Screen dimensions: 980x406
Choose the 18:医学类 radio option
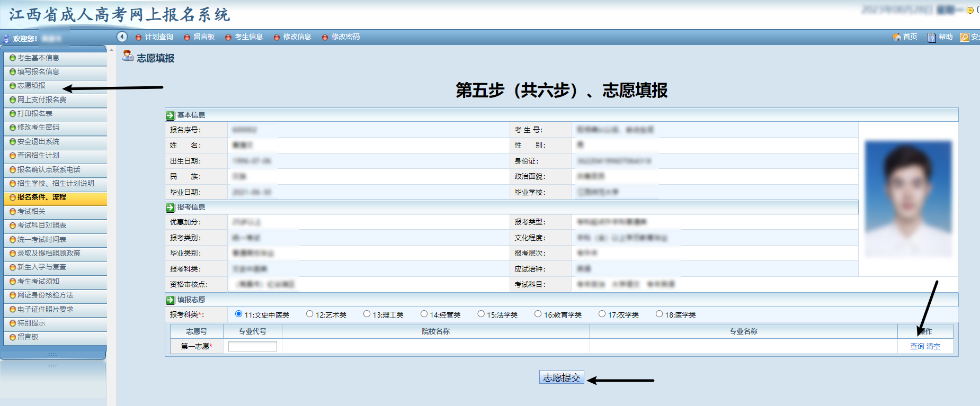tap(659, 314)
